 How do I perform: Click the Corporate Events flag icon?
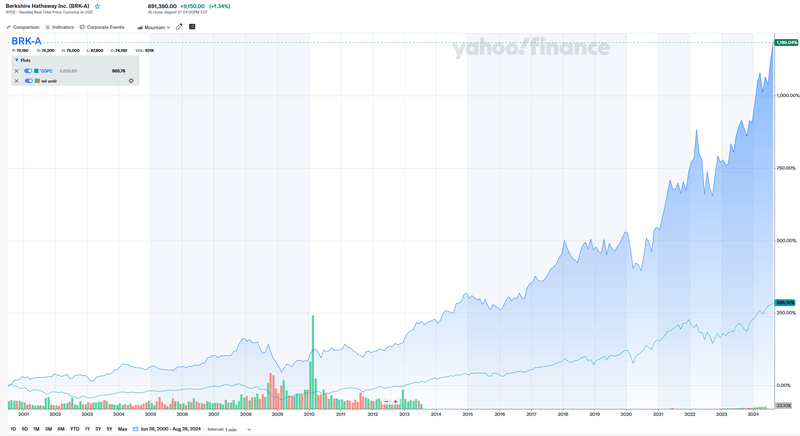click(x=82, y=27)
